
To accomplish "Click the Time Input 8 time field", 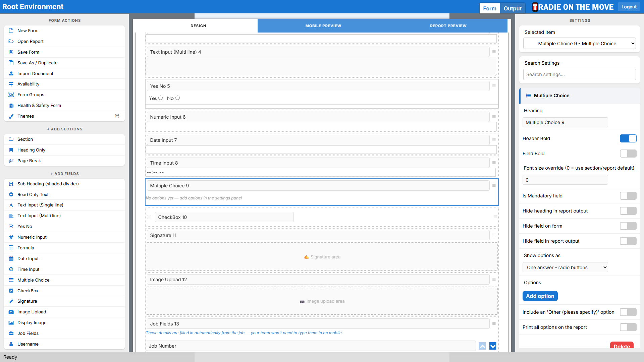I will 321,172.
